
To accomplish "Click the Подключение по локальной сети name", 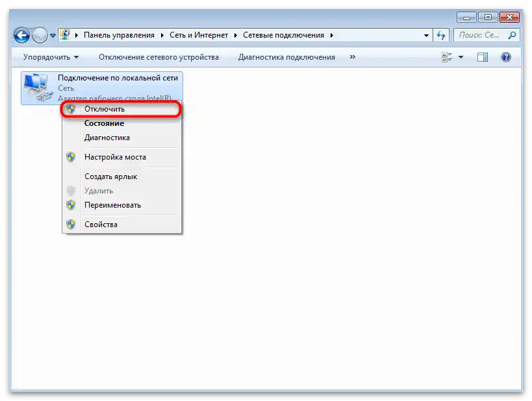I will (x=118, y=78).
